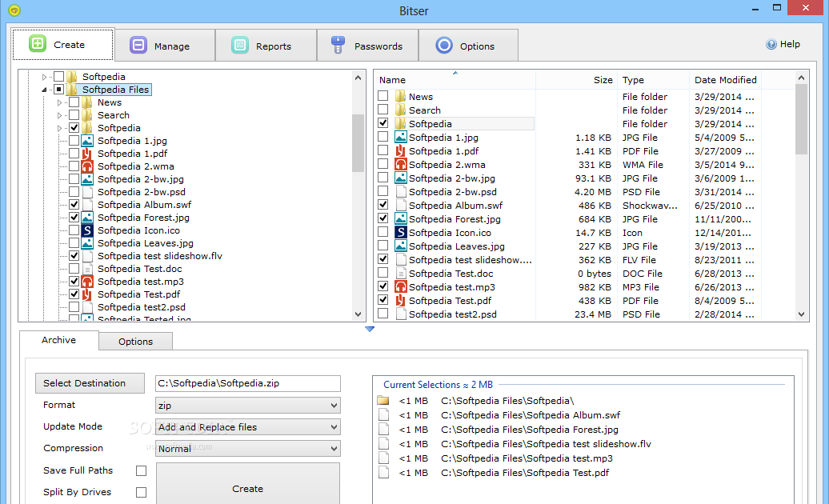Viewport: 829px width, 504px height.
Task: Click the blue collapse arrow below file panels
Action: coord(370,329)
